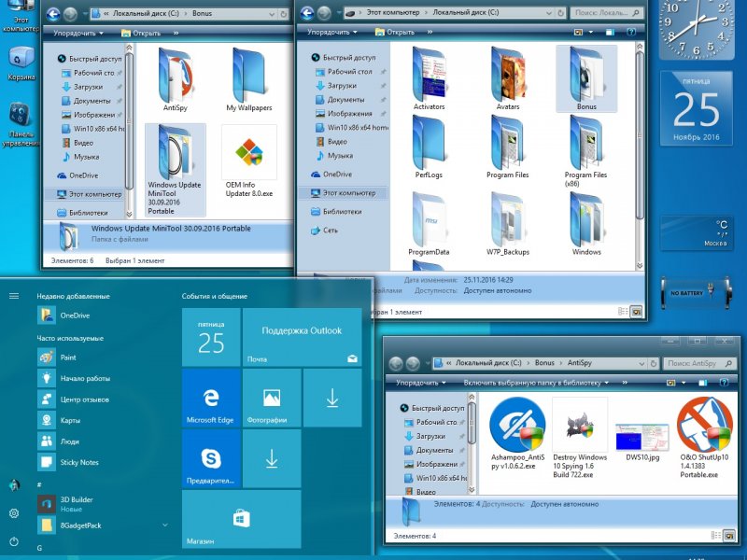Open 3D Builder in the Start menu

tap(64, 503)
